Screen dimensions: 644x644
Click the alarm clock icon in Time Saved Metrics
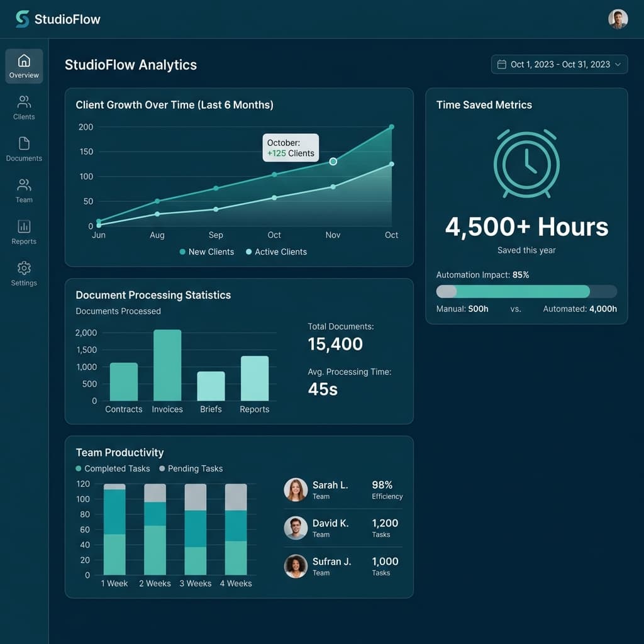tap(526, 164)
